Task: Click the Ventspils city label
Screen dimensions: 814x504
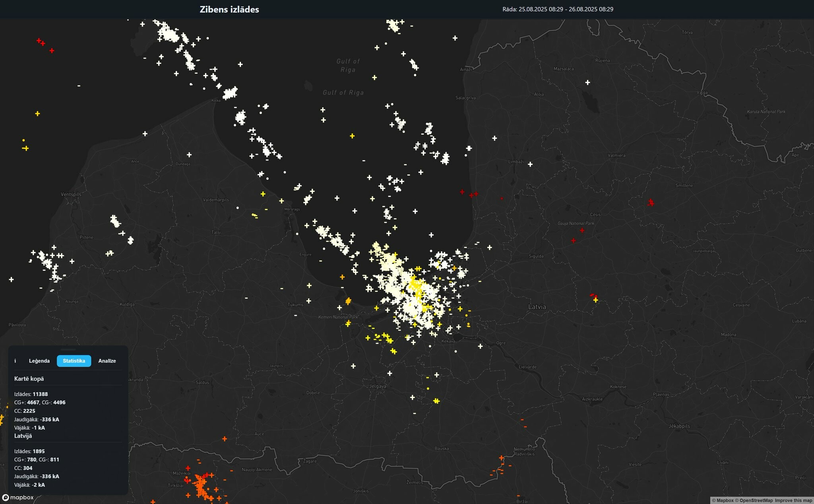Action: (x=71, y=194)
